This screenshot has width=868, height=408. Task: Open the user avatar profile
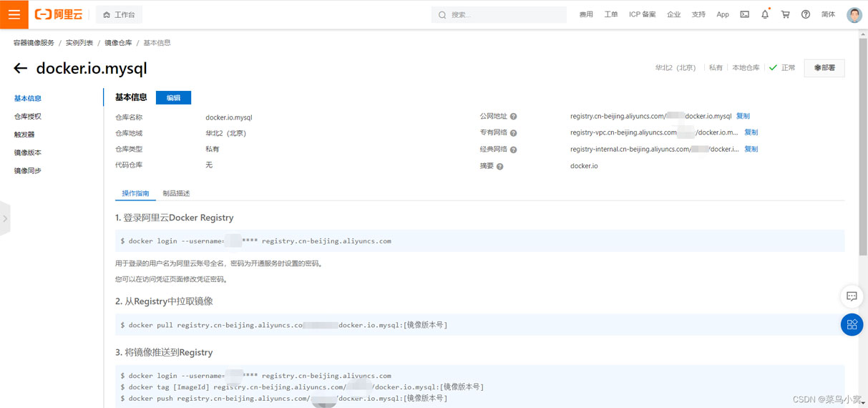854,14
